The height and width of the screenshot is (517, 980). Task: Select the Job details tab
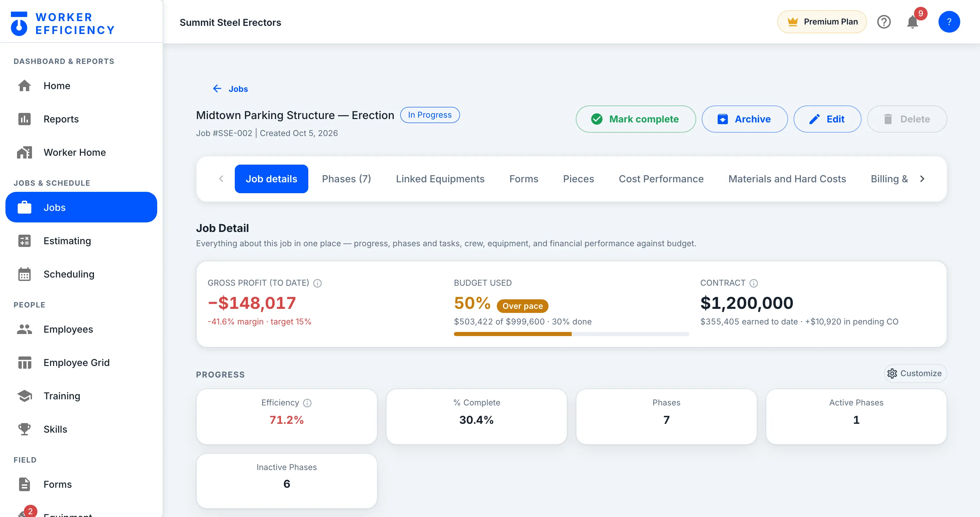[x=271, y=179]
